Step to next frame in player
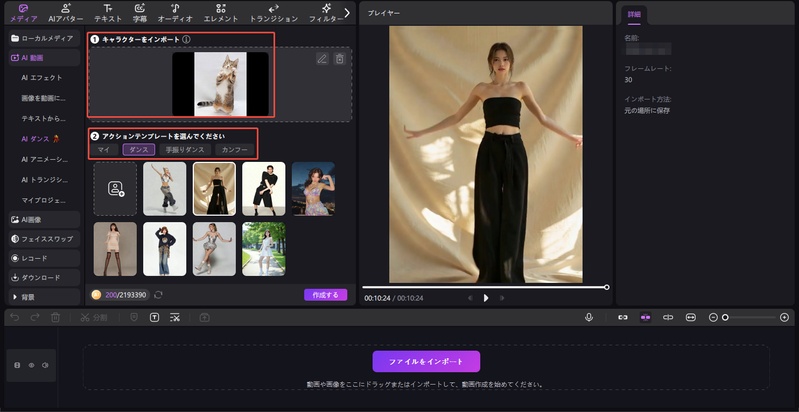This screenshot has height=412, width=799. 502,298
